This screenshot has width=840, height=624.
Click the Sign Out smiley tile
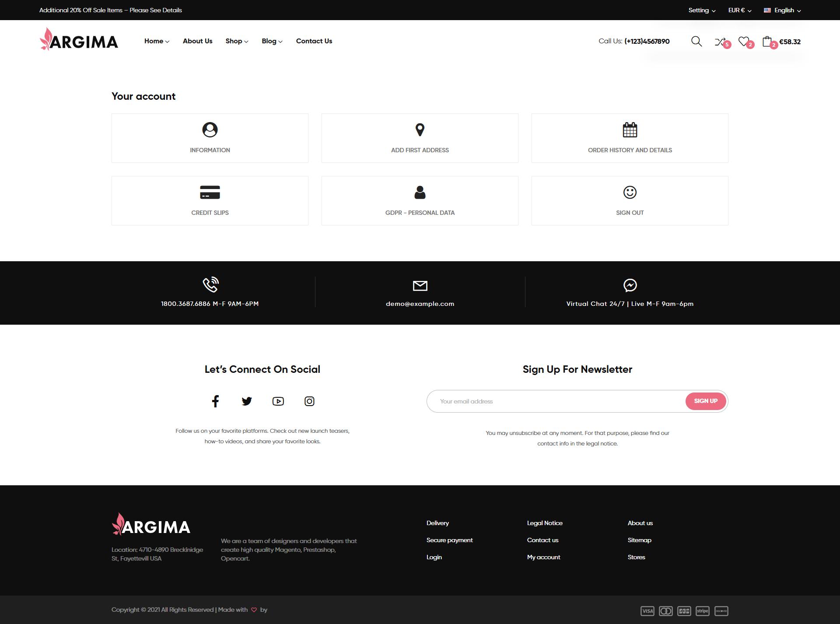pyautogui.click(x=630, y=200)
